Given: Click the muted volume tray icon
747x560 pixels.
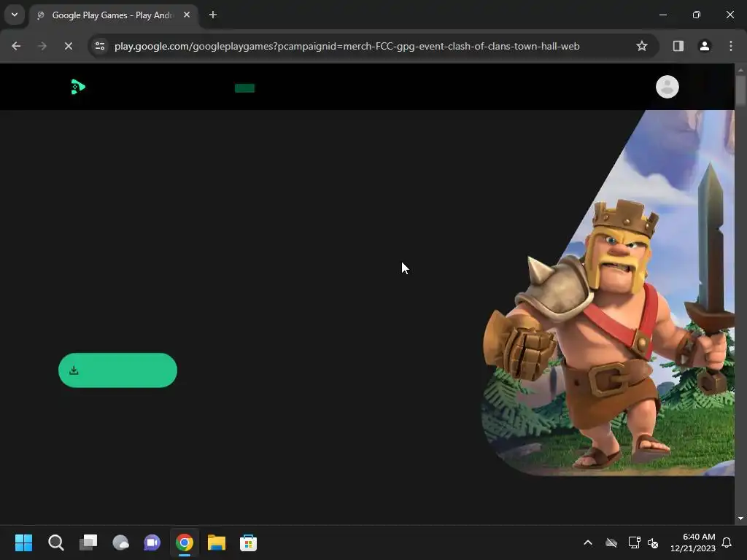Looking at the screenshot, I should click(653, 542).
